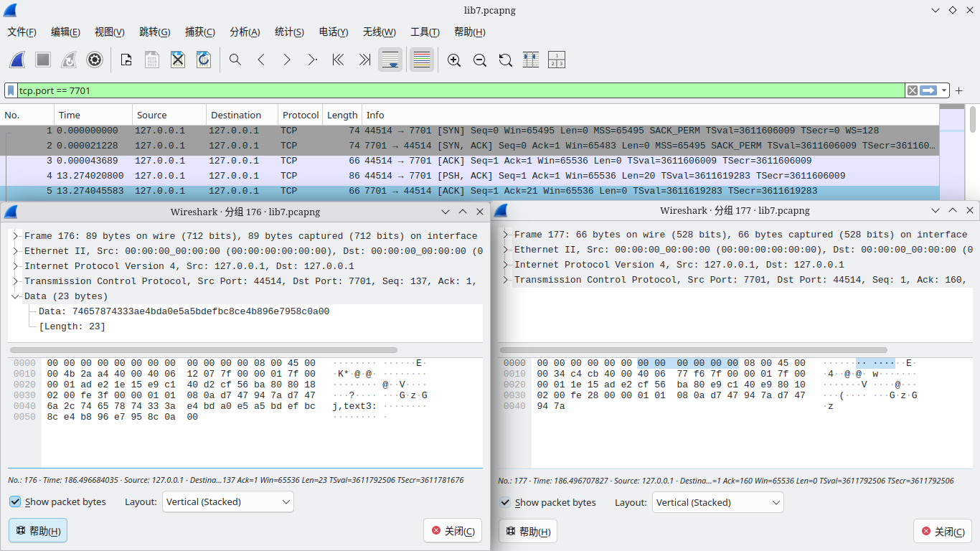Zoom in on the packet list text
980x551 pixels.
453,60
